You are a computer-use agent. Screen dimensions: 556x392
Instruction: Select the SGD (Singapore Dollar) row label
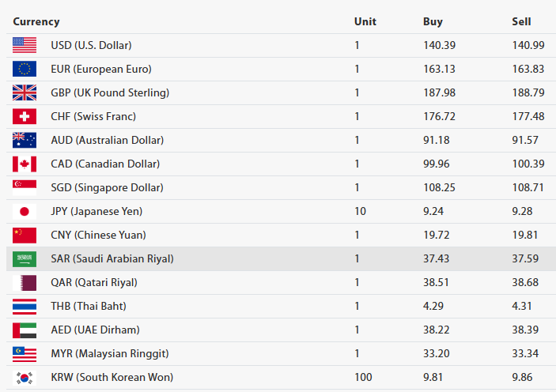click(x=107, y=187)
